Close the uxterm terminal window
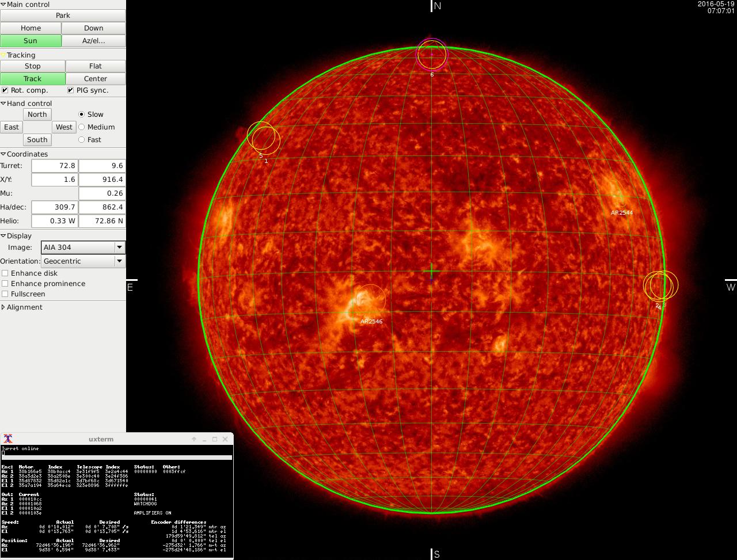Image resolution: width=737 pixels, height=560 pixels. pos(225,439)
